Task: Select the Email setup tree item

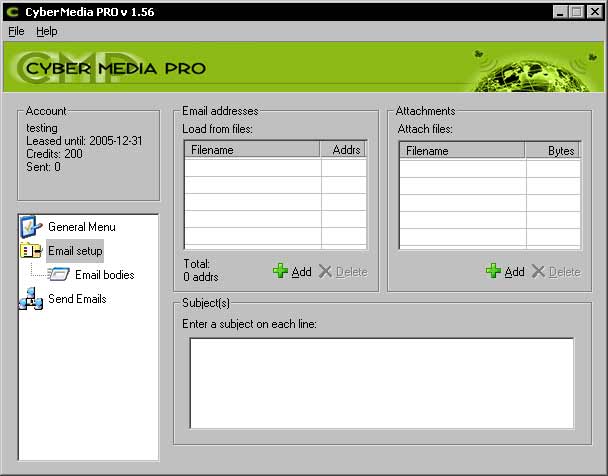Action: [x=75, y=251]
